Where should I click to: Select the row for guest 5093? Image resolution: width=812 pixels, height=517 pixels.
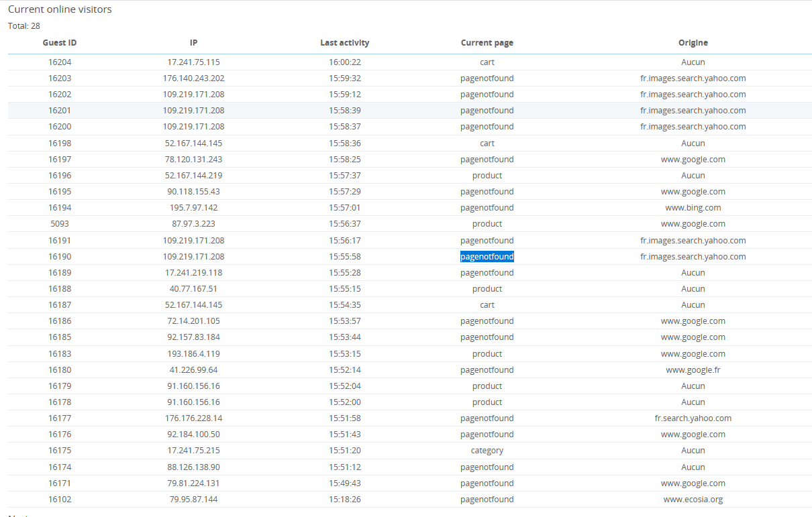point(410,224)
